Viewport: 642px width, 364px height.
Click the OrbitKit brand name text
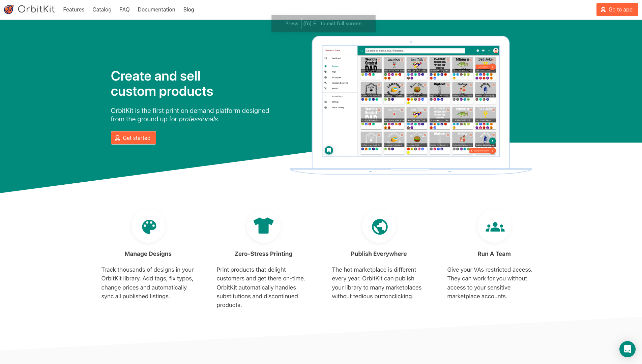point(36,9)
